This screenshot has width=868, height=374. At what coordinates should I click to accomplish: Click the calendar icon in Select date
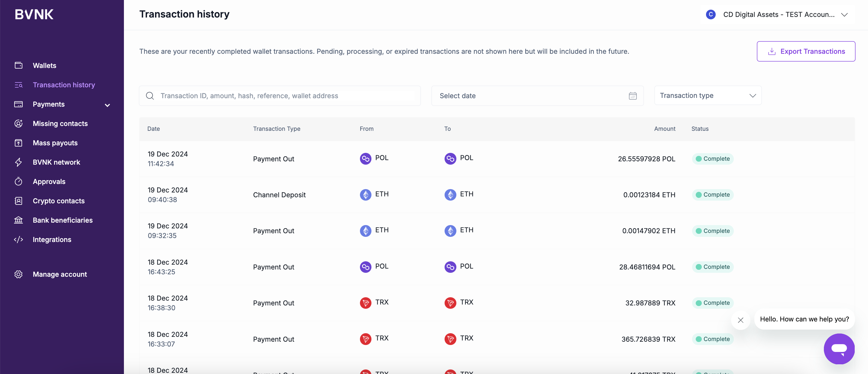[x=633, y=96]
